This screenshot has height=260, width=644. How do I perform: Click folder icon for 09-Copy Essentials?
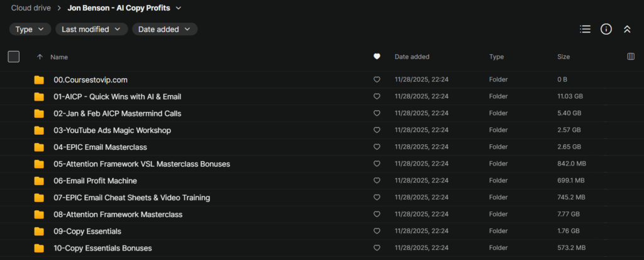tap(39, 231)
